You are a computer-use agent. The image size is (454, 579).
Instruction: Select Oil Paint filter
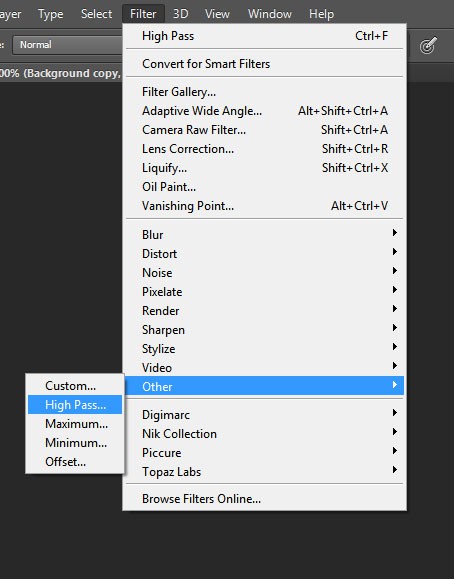[264, 187]
